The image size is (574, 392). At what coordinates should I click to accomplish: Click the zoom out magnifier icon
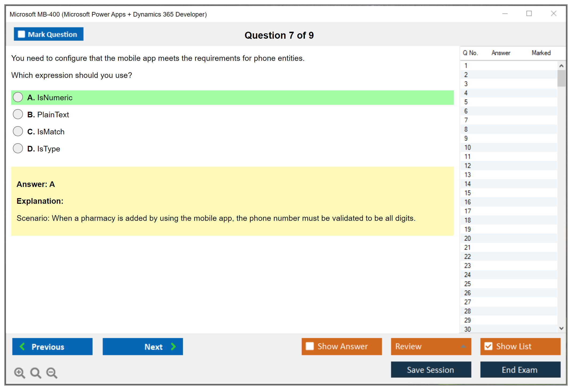pos(52,373)
